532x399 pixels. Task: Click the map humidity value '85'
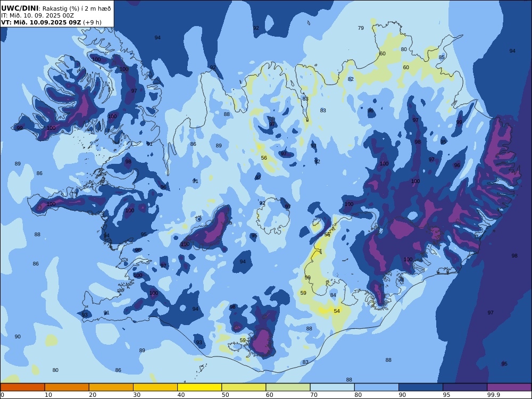[x=442, y=57]
